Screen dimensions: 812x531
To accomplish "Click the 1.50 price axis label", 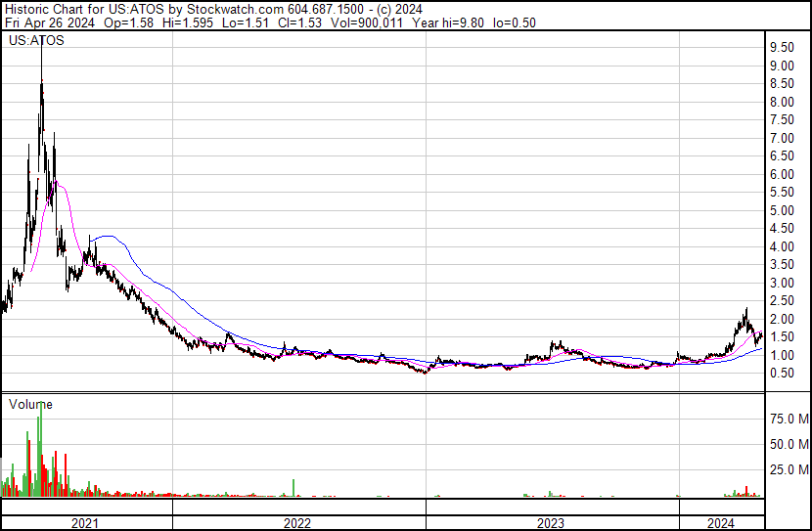I will click(781, 337).
